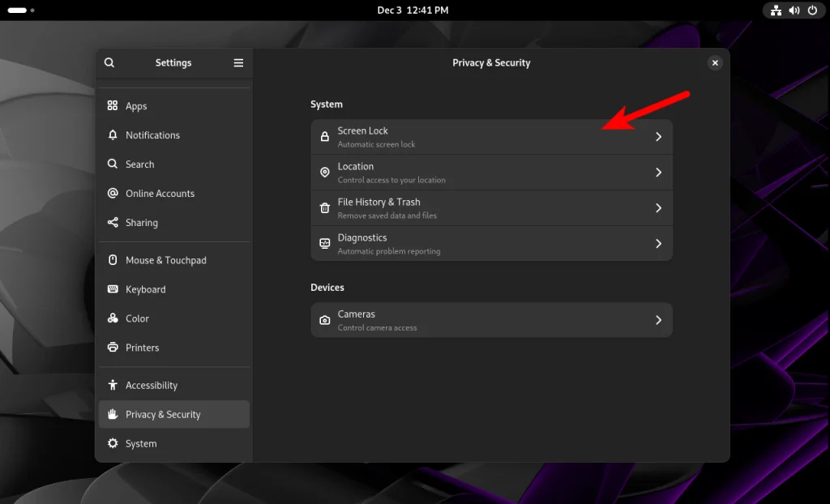Expand the Diagnostics row chevron
The height and width of the screenshot is (504, 830).
pyautogui.click(x=658, y=243)
